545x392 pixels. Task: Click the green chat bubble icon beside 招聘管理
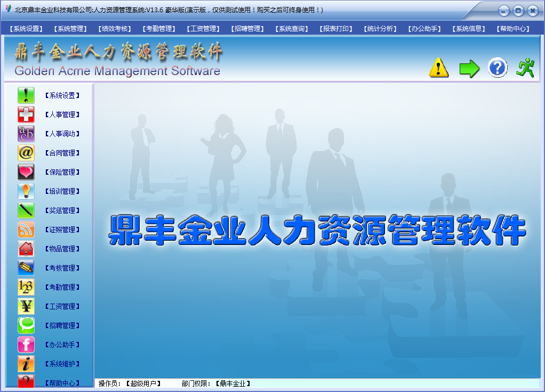pos(26,325)
